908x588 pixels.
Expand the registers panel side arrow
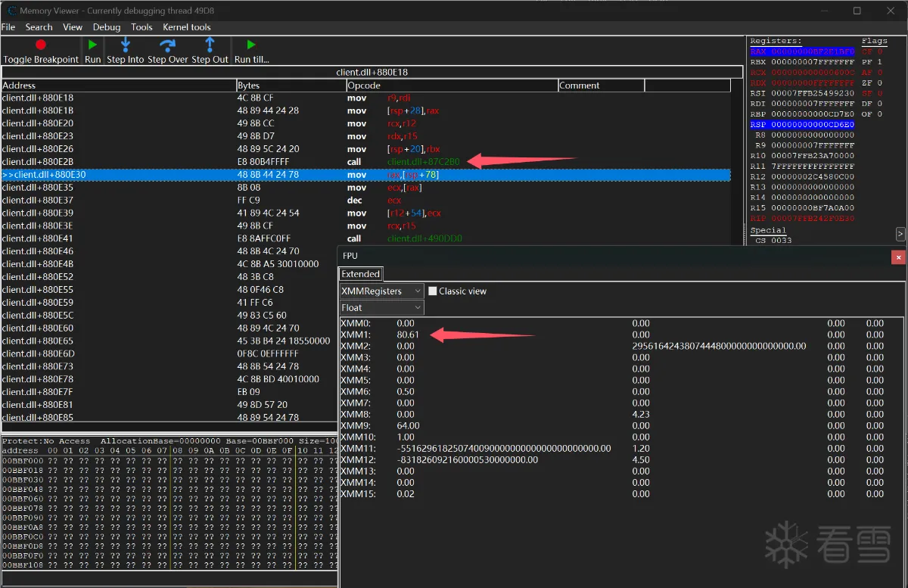click(x=900, y=234)
